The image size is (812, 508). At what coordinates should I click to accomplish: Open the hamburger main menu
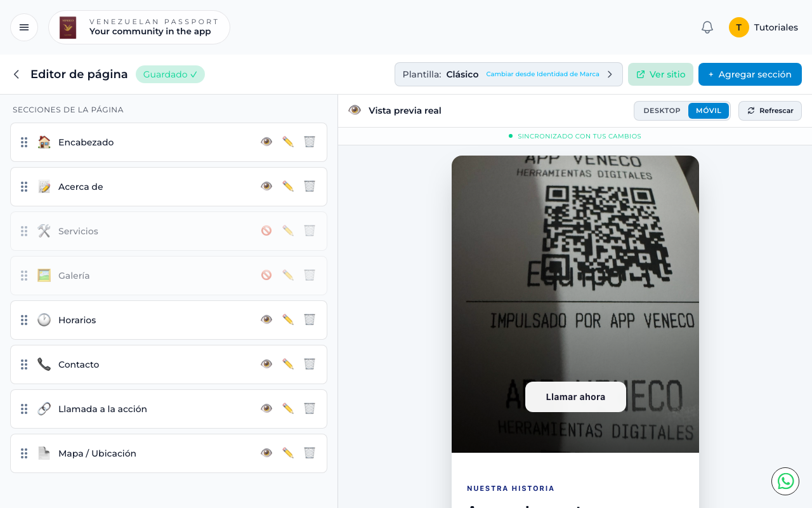pos(24,27)
